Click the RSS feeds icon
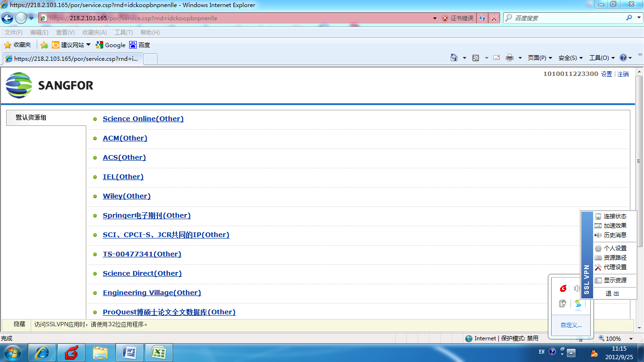Image resolution: width=644 pixels, height=362 pixels. pos(476,58)
